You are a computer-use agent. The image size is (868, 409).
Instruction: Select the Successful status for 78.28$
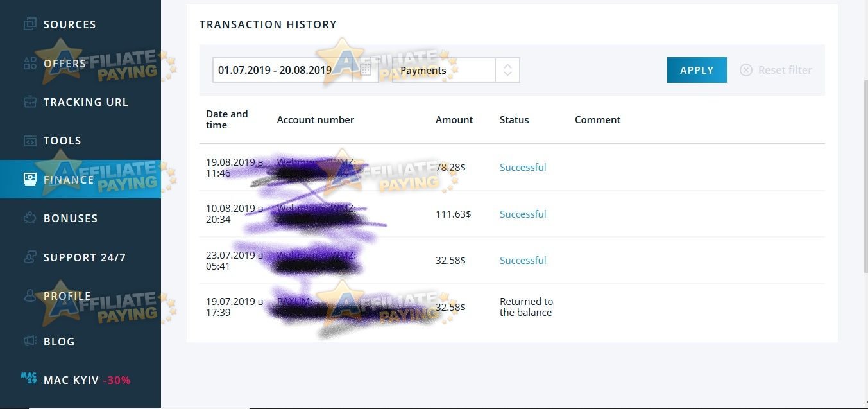pos(523,167)
